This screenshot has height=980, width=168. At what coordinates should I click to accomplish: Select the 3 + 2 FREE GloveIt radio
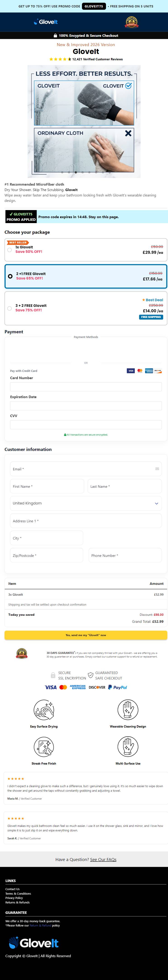[9, 308]
